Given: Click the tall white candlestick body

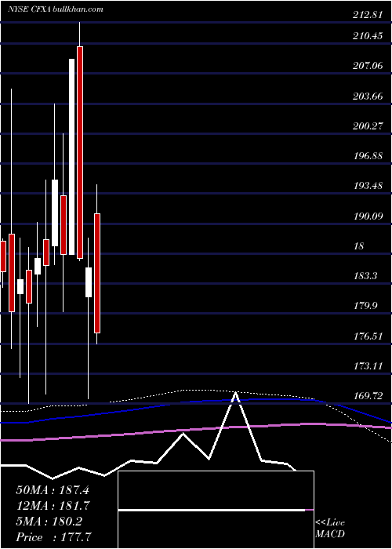Looking at the screenshot, I should click(71, 157).
